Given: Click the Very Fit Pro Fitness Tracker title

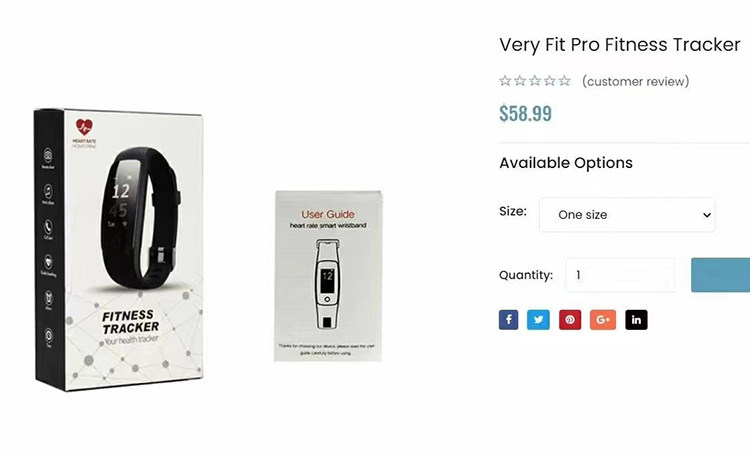Looking at the screenshot, I should coord(620,45).
